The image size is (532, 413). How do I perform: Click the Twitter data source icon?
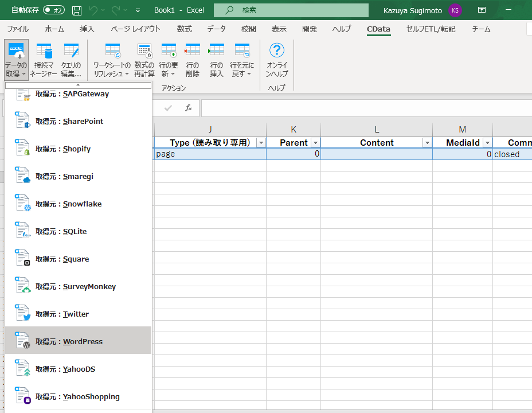(22, 313)
